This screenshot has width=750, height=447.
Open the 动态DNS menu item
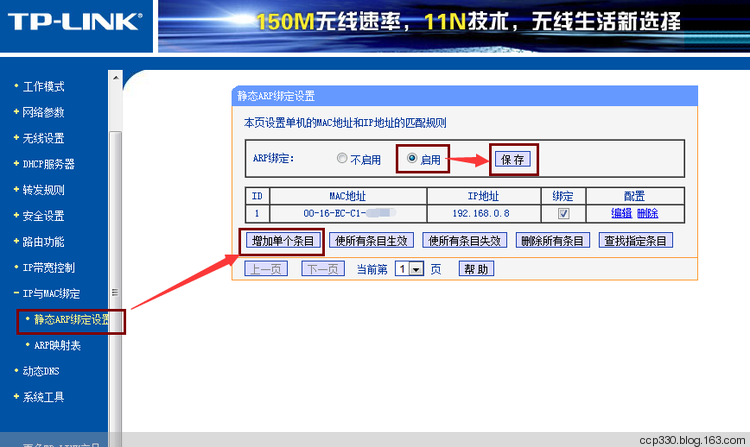click(41, 371)
